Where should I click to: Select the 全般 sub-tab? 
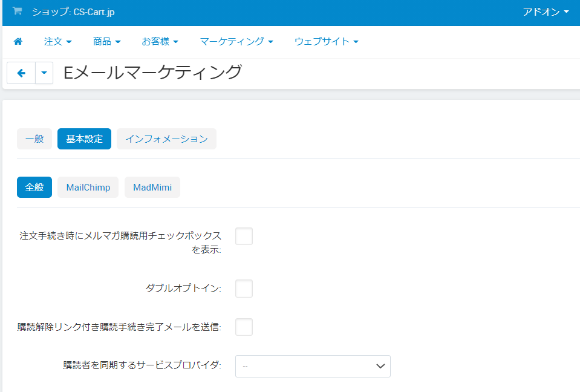[34, 188]
